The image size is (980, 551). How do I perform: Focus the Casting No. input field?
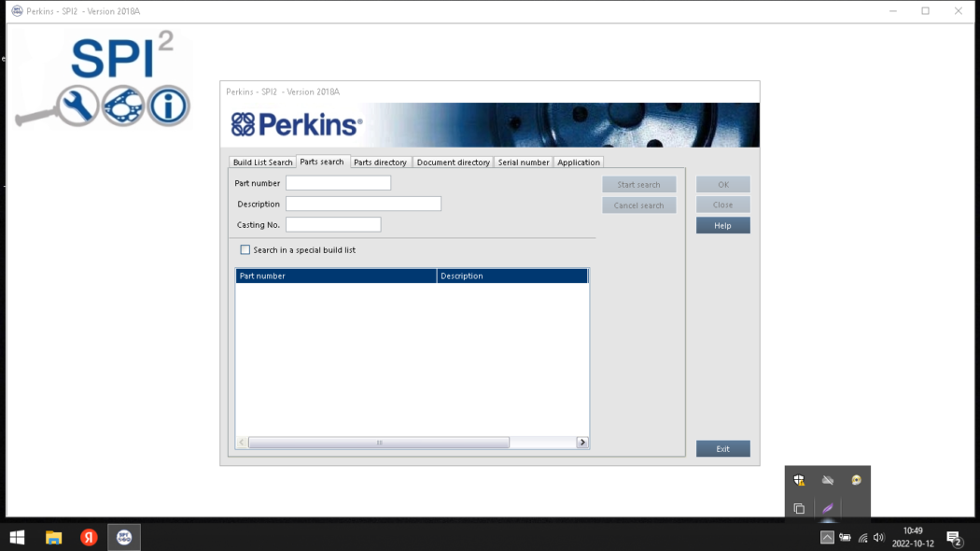click(x=333, y=224)
